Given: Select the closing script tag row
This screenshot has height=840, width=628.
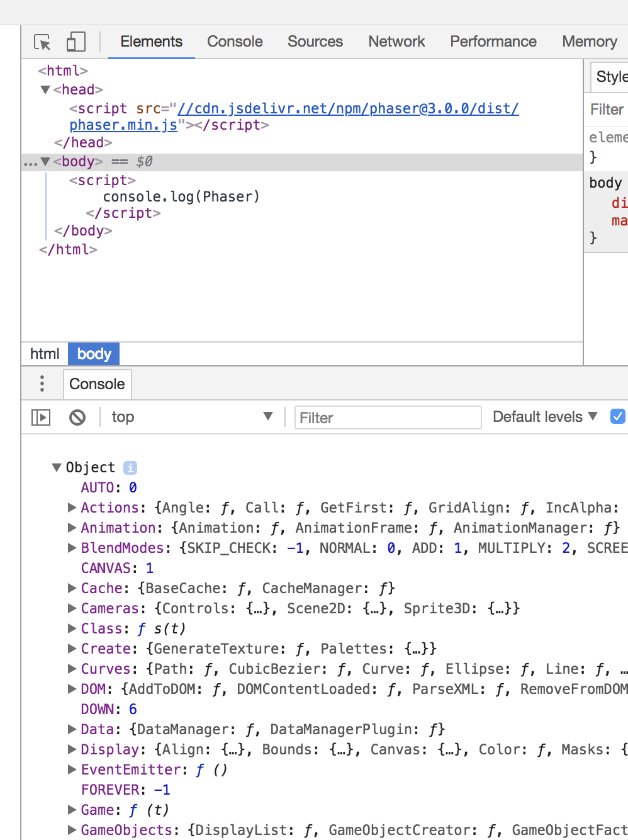Looking at the screenshot, I should pos(123,213).
